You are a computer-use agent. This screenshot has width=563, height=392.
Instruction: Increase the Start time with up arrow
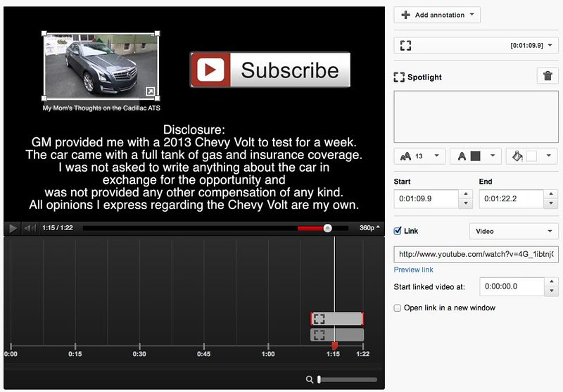[x=466, y=194]
